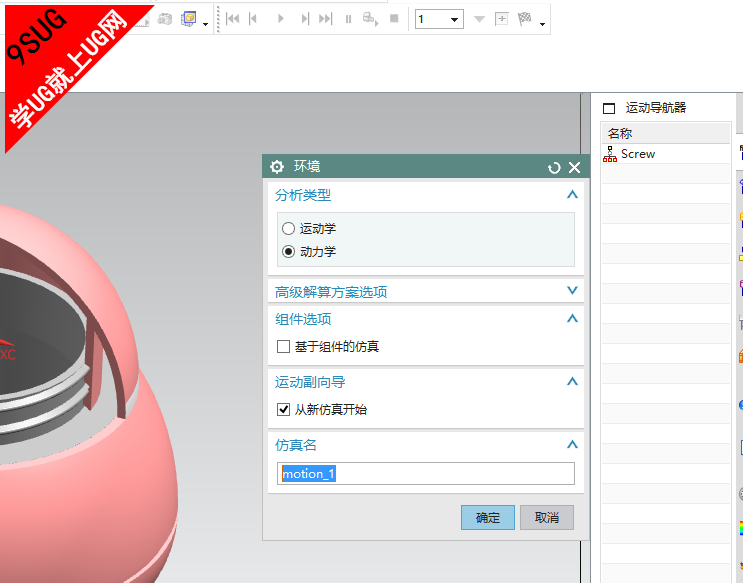743x583 pixels.
Task: Collapse the 组件选项 section
Action: coord(572,319)
